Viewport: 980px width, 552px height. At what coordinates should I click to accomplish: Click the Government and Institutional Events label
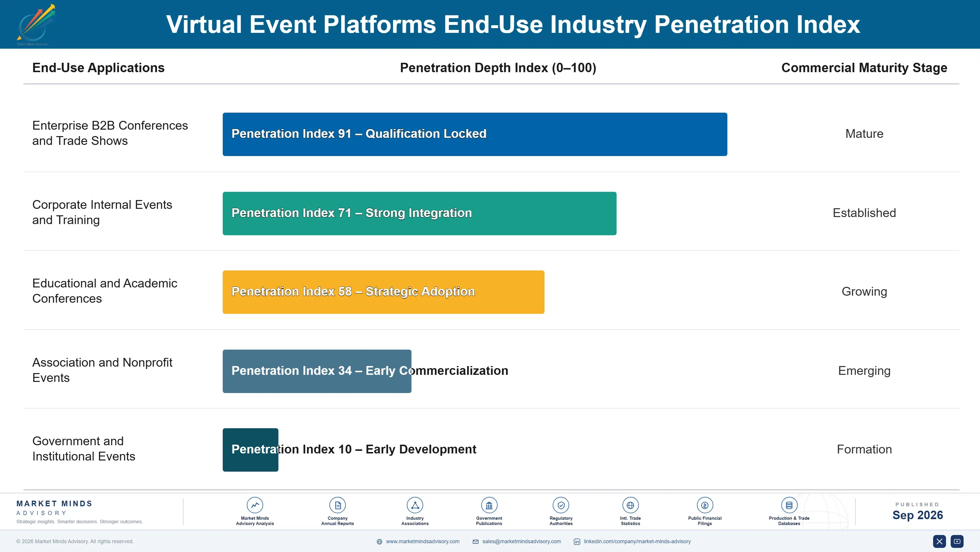[84, 449]
